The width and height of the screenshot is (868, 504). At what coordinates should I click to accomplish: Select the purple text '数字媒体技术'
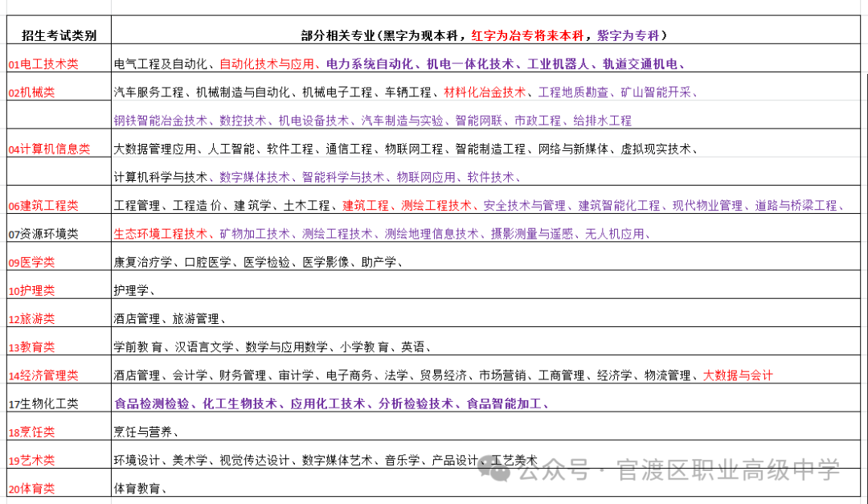click(x=255, y=177)
